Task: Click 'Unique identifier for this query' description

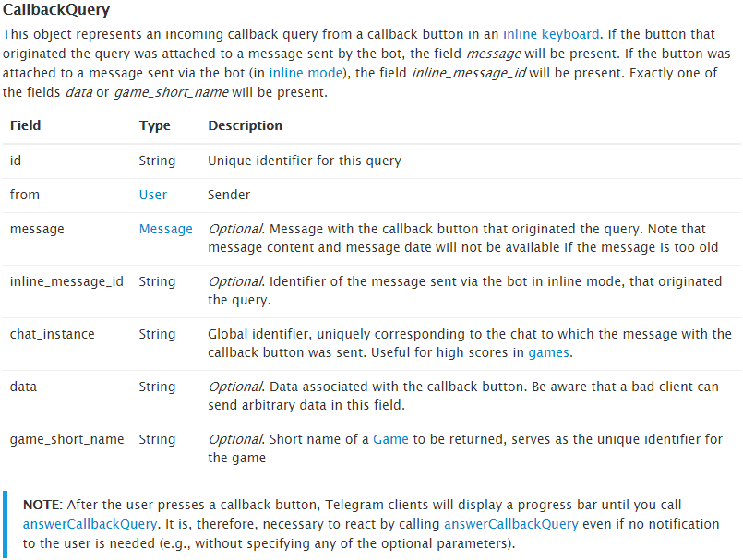Action: 305,161
